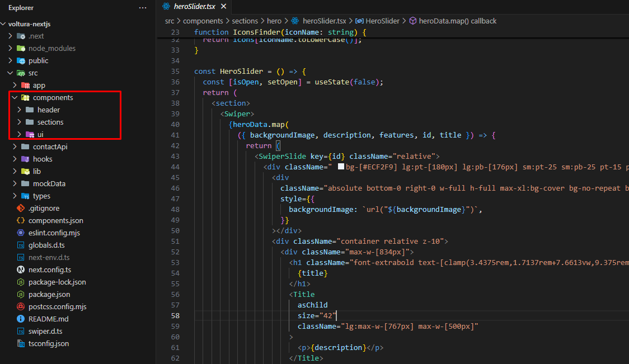Click the next.config.ts file icon

[x=21, y=270]
